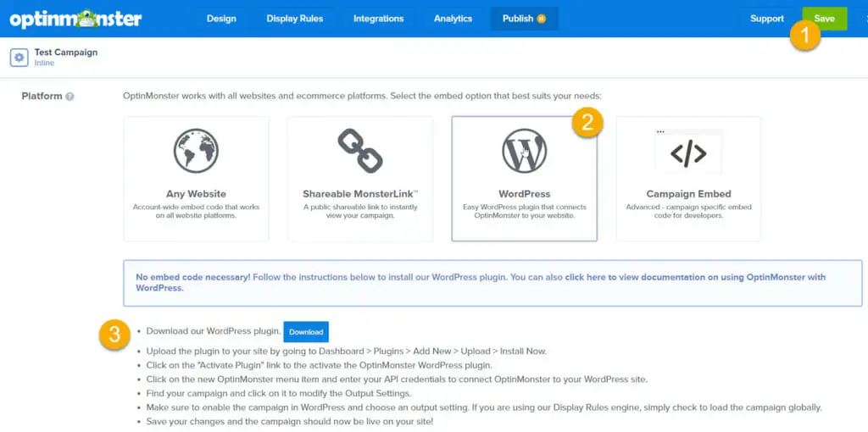
Task: Open the Design tab
Action: coord(221,19)
